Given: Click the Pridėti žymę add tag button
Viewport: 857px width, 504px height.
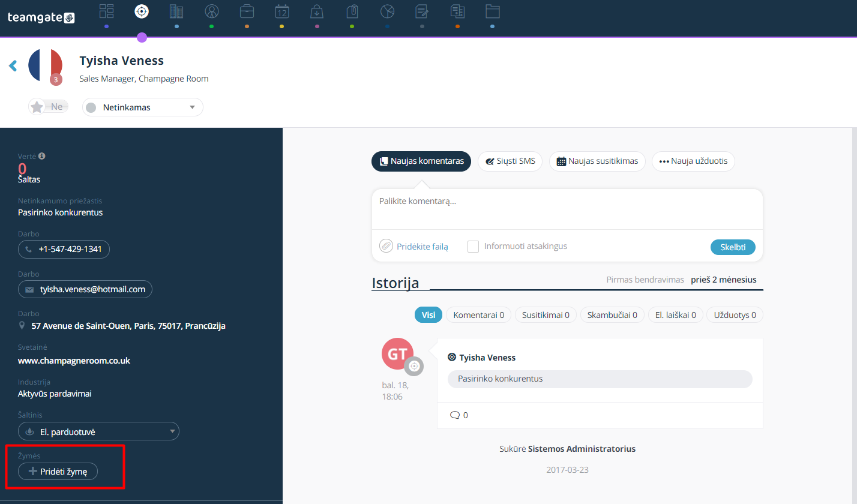Looking at the screenshot, I should [58, 472].
